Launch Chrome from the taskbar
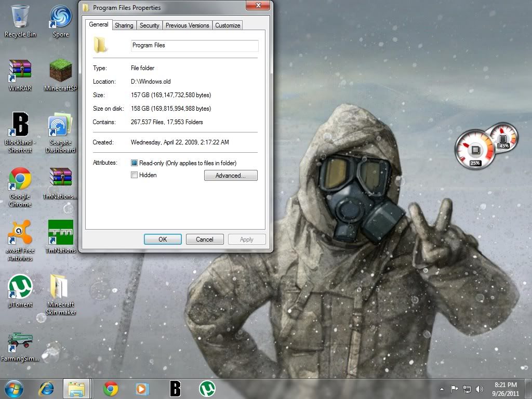Image resolution: width=532 pixels, height=399 pixels. pyautogui.click(x=111, y=389)
